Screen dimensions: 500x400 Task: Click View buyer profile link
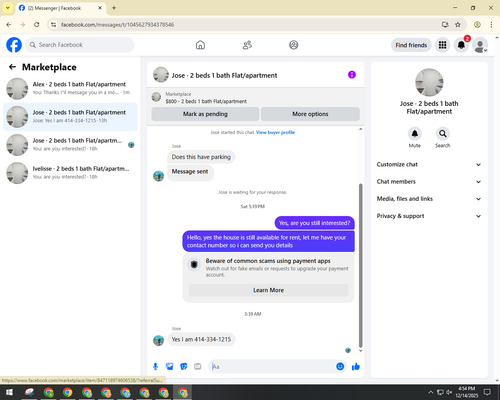(x=275, y=132)
